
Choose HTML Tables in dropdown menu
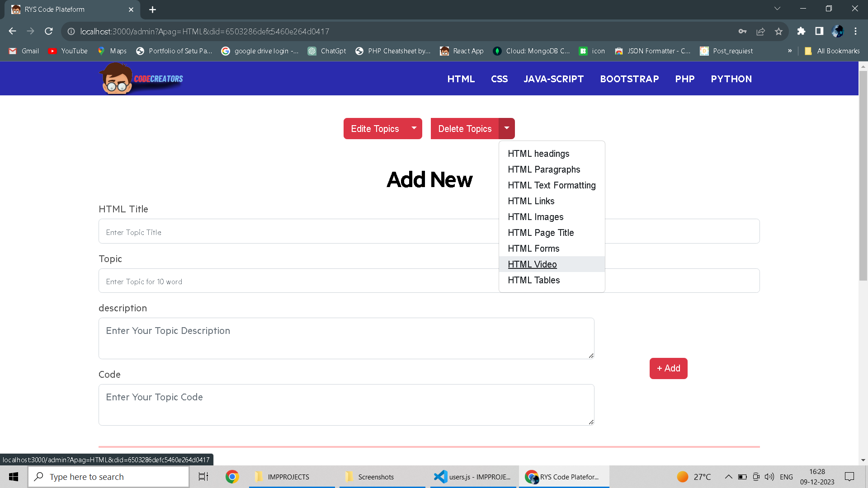coord(533,280)
